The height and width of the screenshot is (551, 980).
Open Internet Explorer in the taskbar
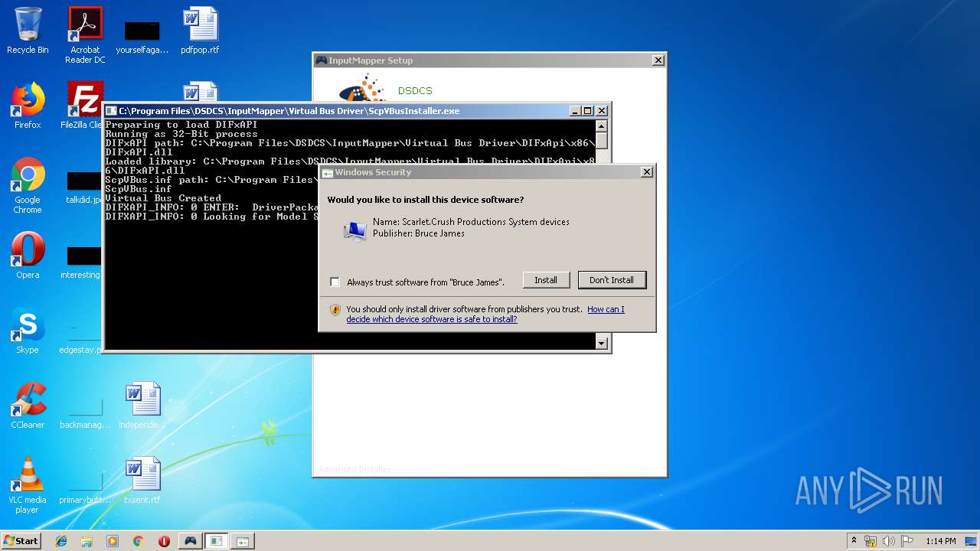[x=61, y=541]
